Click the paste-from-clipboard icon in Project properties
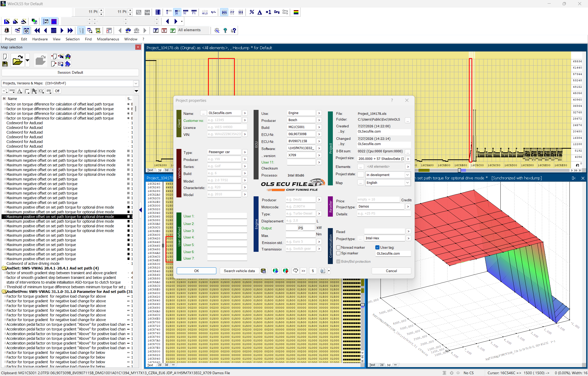 264,271
